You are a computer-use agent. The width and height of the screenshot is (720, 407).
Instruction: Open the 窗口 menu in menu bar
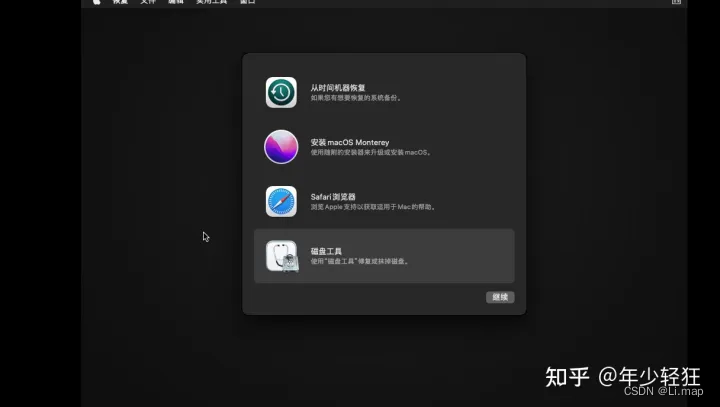[247, 2]
